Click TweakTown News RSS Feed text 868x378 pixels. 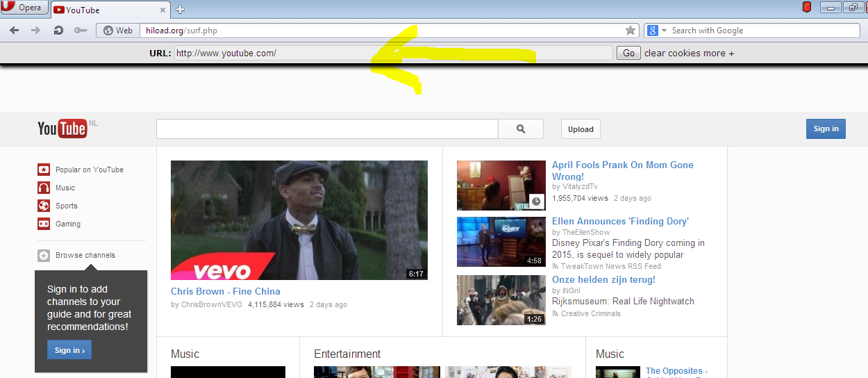point(611,266)
